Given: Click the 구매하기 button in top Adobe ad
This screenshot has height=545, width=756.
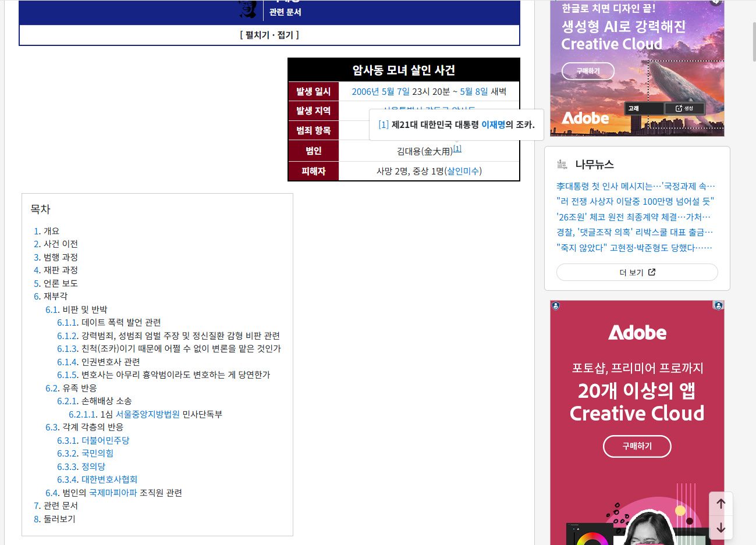Looking at the screenshot, I should click(588, 71).
